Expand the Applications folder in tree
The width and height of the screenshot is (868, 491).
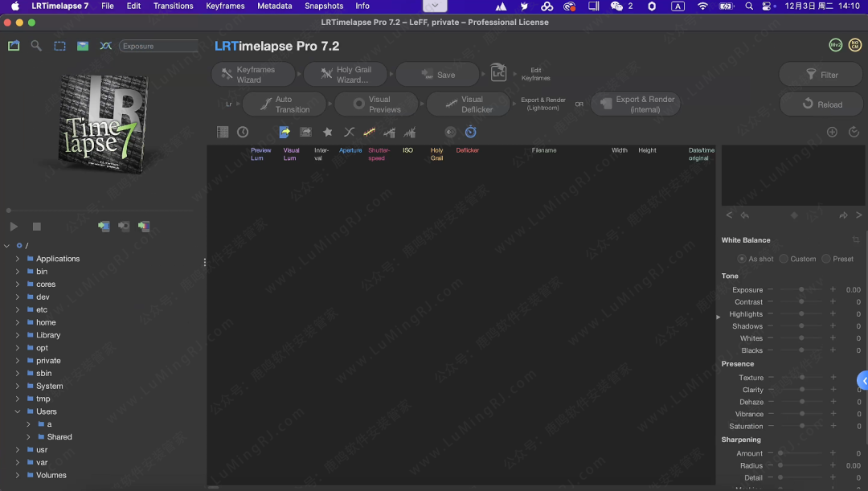(18, 259)
